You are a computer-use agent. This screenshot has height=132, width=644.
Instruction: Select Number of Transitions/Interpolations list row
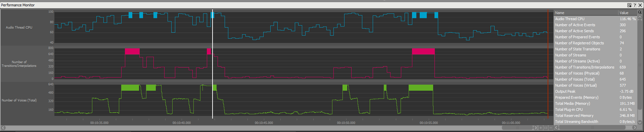(x=595, y=67)
